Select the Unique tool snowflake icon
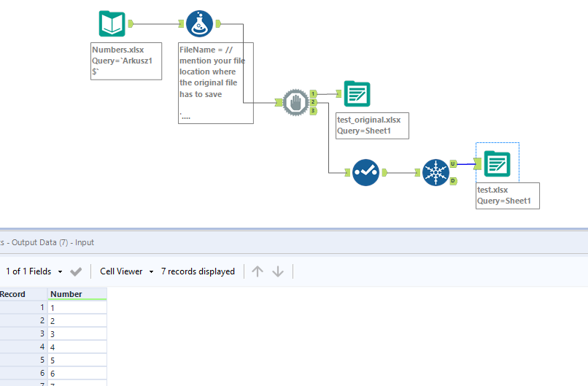 click(x=436, y=172)
